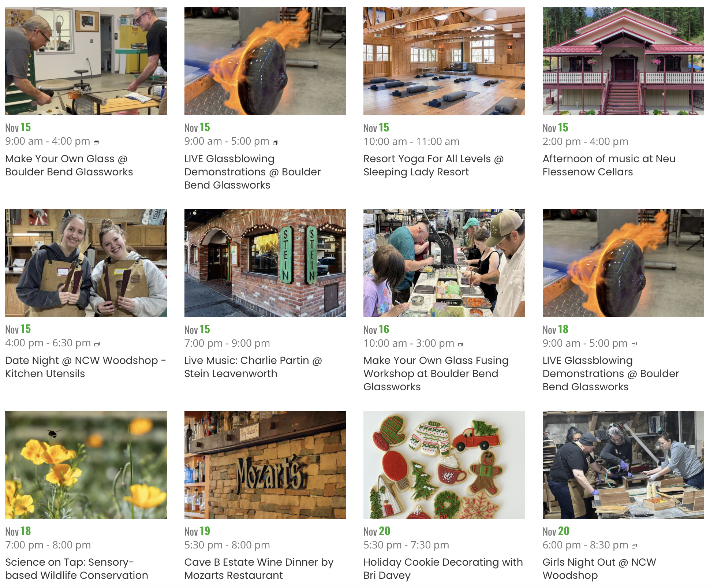This screenshot has height=588, width=710.
Task: Click recurring event icon next to Date Night time
Action: [x=97, y=344]
